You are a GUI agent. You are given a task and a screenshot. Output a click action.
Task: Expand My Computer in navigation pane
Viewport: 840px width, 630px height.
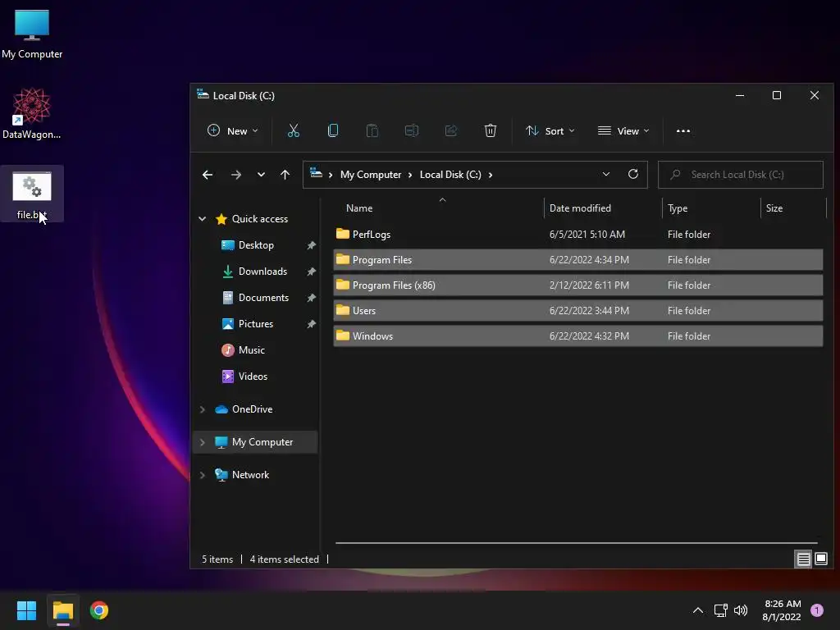203,442
